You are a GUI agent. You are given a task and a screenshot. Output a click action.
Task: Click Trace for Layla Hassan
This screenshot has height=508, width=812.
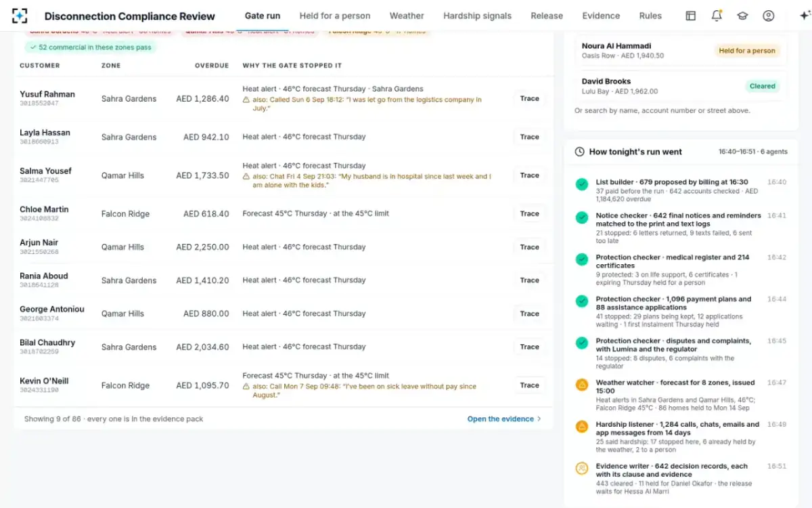[530, 137]
